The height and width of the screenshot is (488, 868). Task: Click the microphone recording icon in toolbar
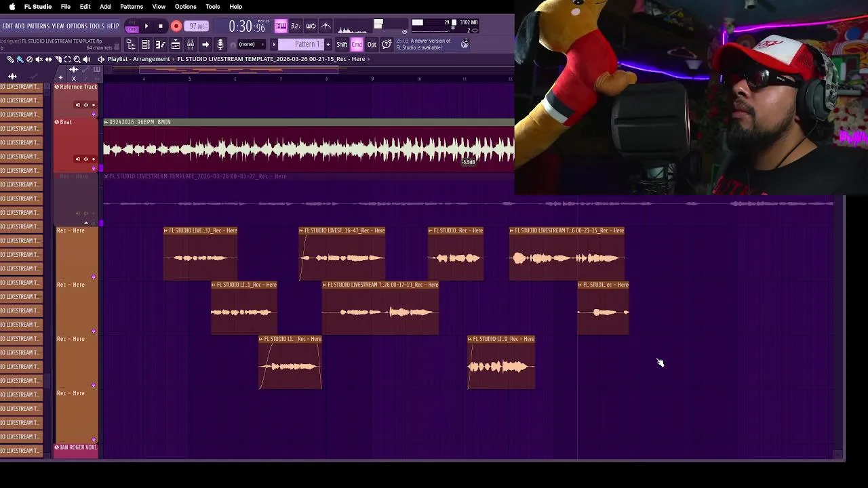tap(220, 44)
